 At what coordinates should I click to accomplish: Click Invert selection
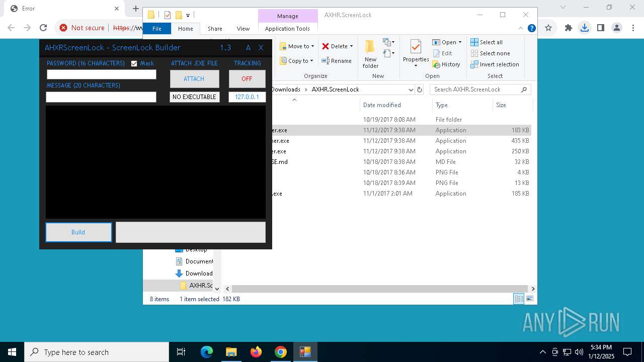tap(495, 64)
